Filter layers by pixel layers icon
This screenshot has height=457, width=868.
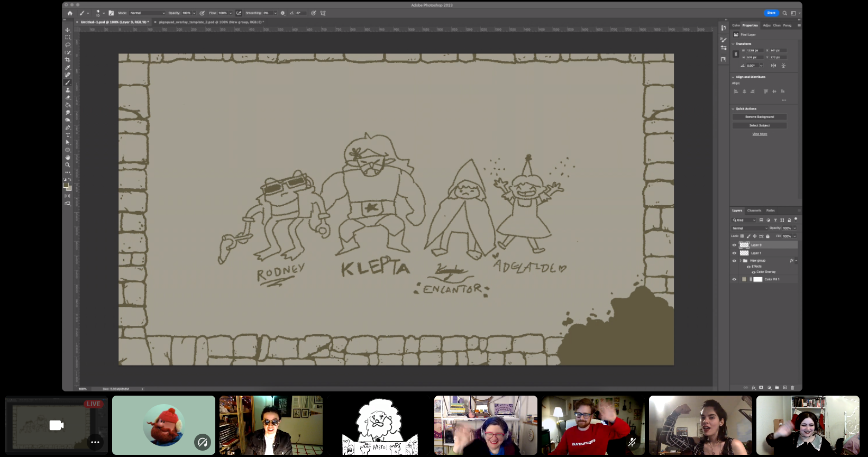point(762,220)
